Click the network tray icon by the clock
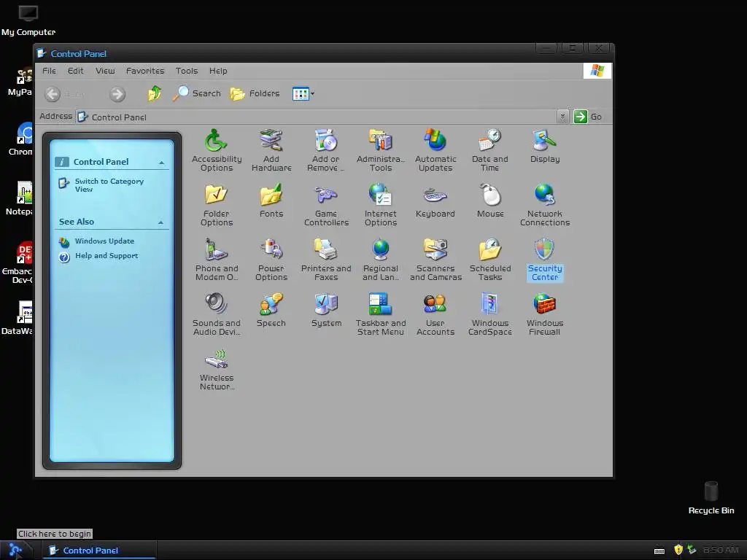This screenshot has width=747, height=560. click(x=692, y=550)
